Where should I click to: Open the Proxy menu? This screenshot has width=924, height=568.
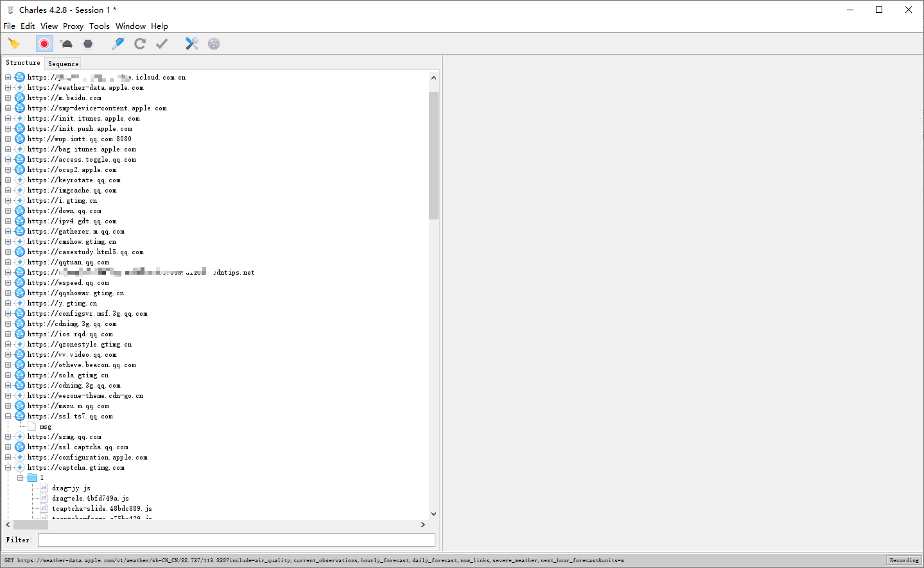click(x=73, y=26)
